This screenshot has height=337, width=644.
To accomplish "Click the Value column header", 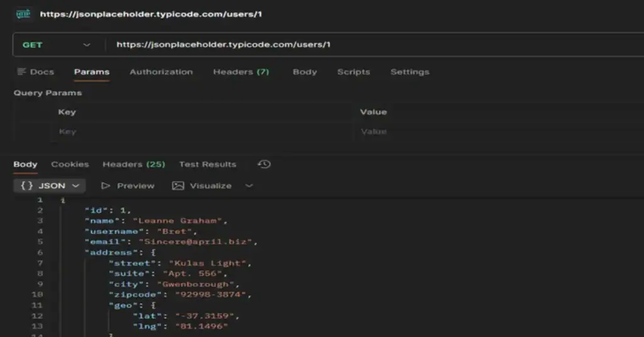I will (374, 112).
